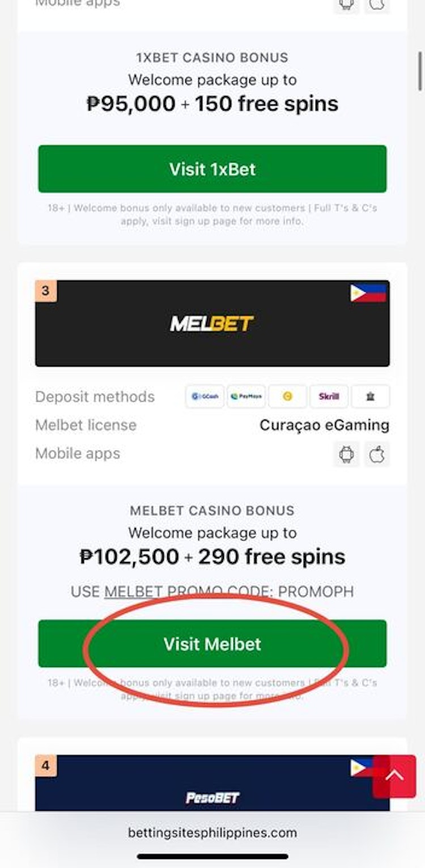Open Melbet's Android app icon
The height and width of the screenshot is (868, 425).
(346, 454)
